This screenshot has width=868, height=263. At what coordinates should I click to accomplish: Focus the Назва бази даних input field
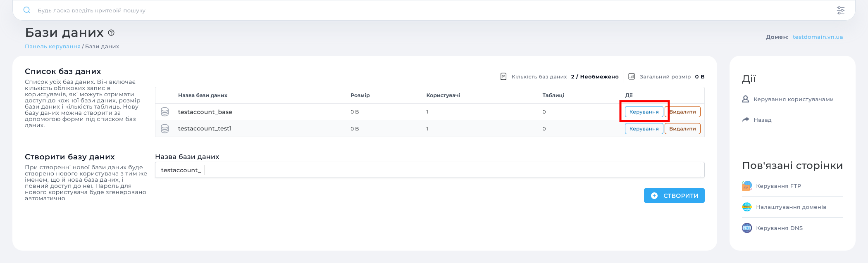tap(454, 170)
